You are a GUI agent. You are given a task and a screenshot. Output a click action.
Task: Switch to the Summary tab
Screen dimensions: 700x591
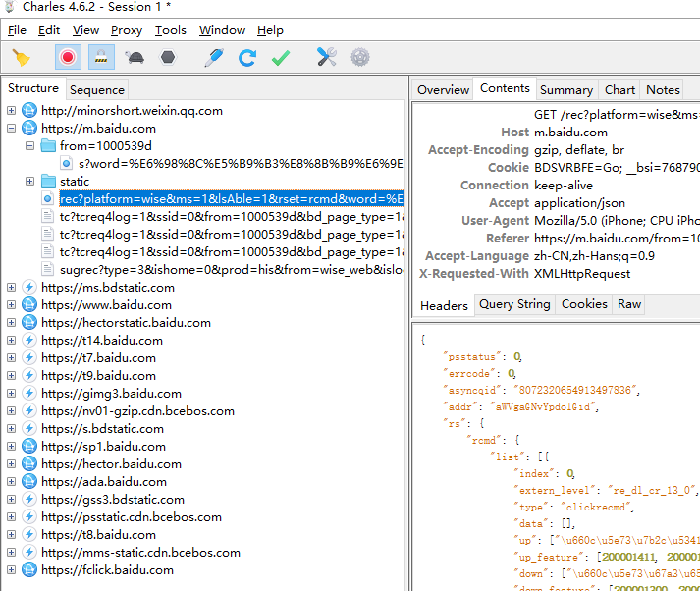(x=566, y=89)
